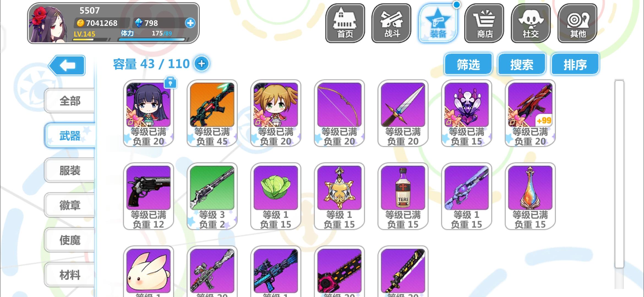This screenshot has height=297, width=644.
Task: Open the 使魔 familiar tab
Action: coord(70,240)
